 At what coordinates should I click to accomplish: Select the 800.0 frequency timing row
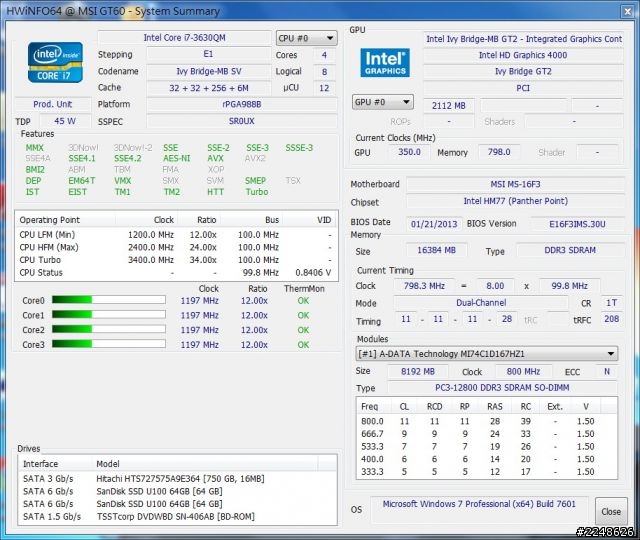[487, 421]
